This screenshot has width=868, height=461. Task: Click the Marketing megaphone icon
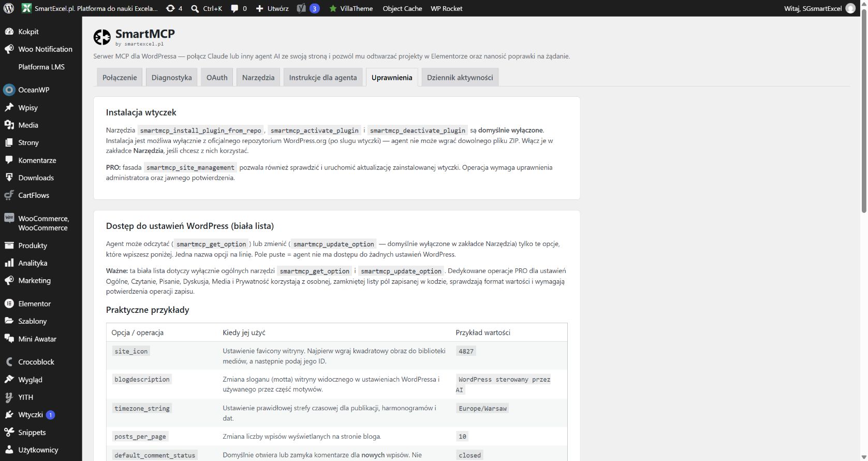9,281
